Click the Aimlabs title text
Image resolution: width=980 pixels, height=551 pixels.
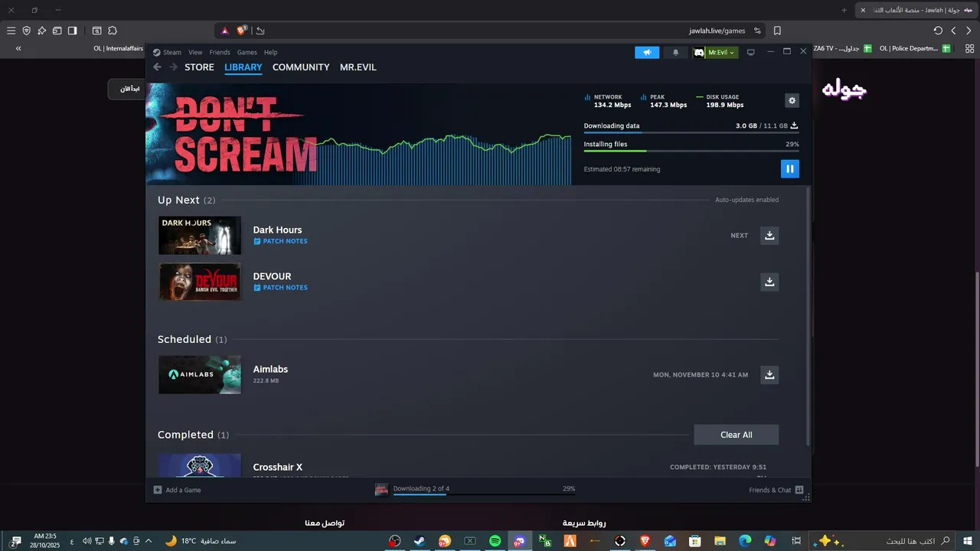pos(270,369)
